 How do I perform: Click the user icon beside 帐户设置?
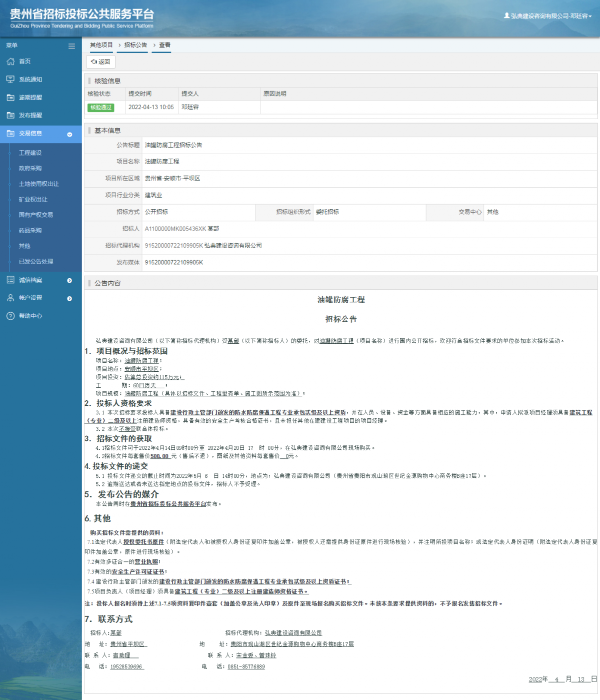pos(10,298)
